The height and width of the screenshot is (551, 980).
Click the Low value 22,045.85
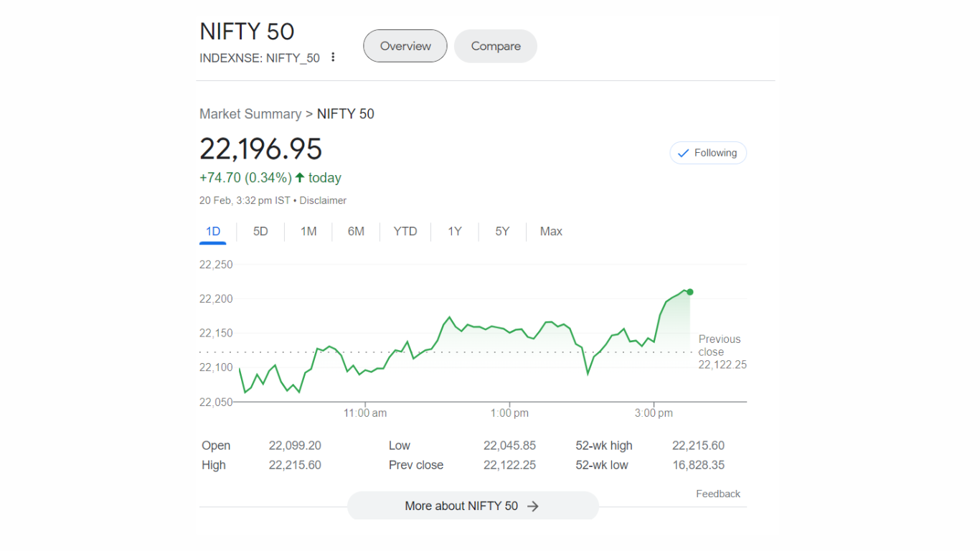click(509, 446)
